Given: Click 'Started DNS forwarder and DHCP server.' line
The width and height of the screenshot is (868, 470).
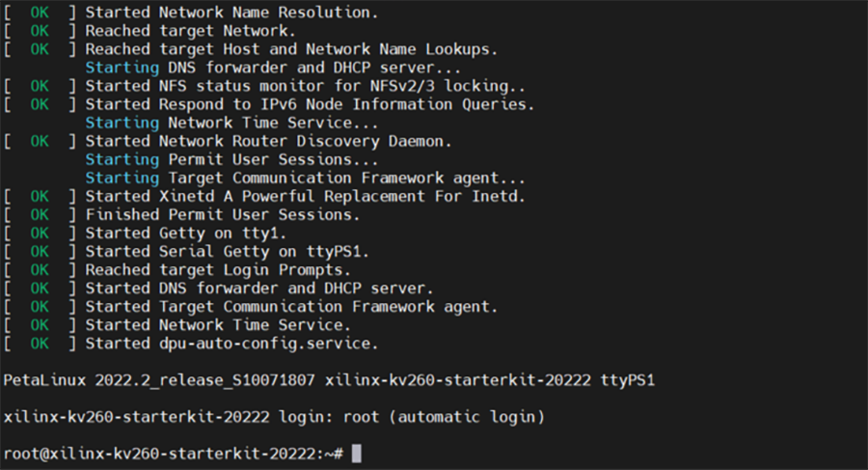Looking at the screenshot, I should click(x=219, y=289).
